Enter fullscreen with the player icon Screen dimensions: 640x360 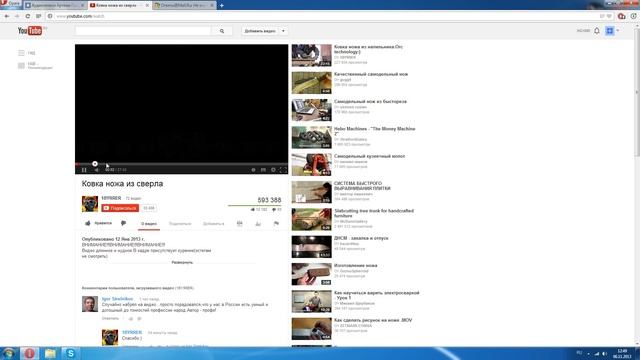(x=283, y=169)
